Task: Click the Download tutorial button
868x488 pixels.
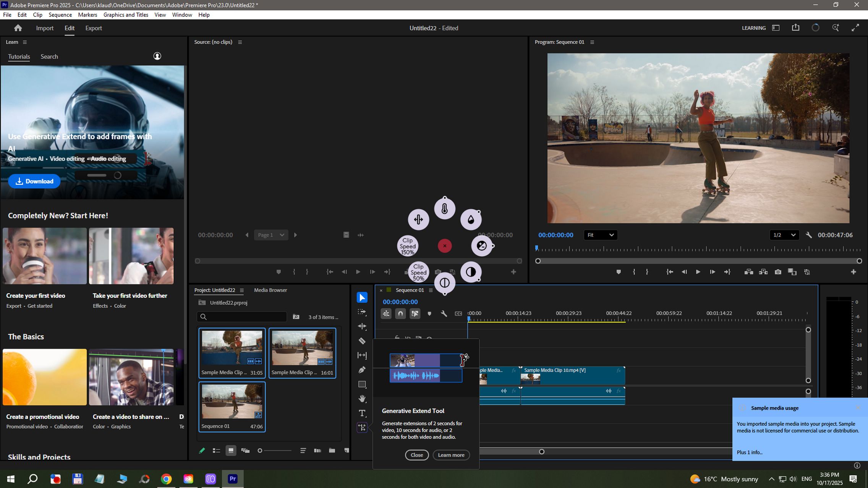Action: coord(34,181)
